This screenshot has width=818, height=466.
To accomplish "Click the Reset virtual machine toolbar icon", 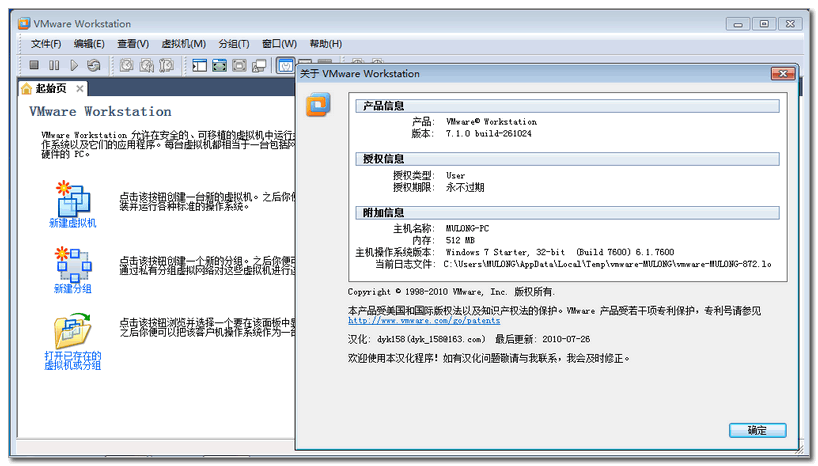I will pos(94,65).
